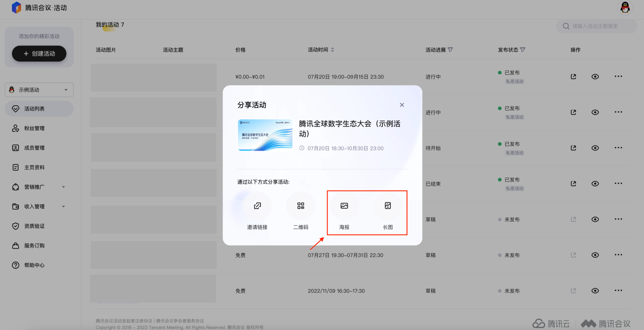Screen dimensions: 644x330
Task: Preview the activity in 已结束 row
Action: [x=595, y=184]
